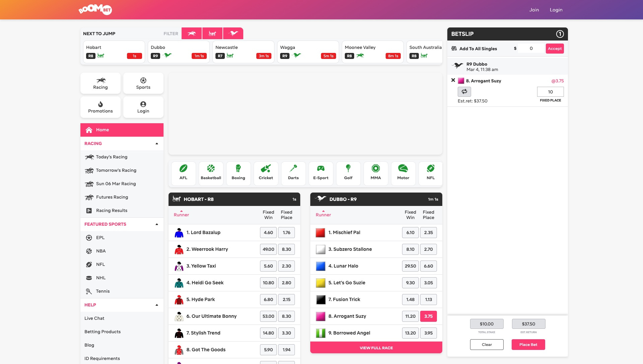643x364 pixels.
Task: Click the Add To All Singles amount field
Action: (531, 48)
